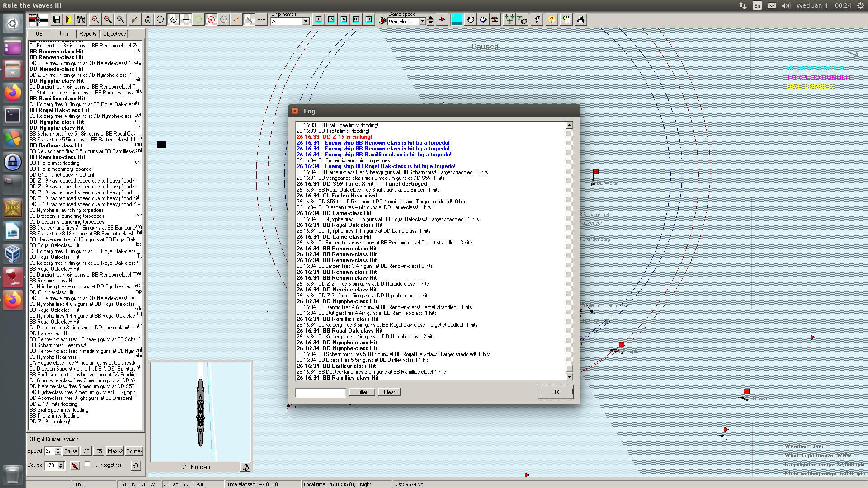Switch to the Log tab
The width and height of the screenshot is (868, 488).
[64, 34]
